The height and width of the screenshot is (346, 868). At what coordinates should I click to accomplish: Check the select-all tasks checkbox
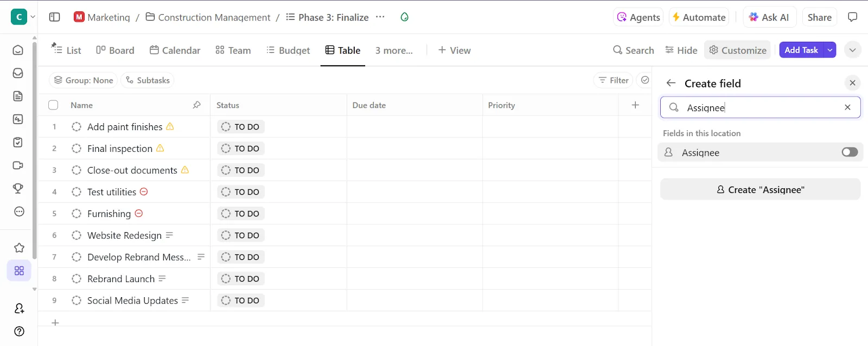click(x=53, y=105)
